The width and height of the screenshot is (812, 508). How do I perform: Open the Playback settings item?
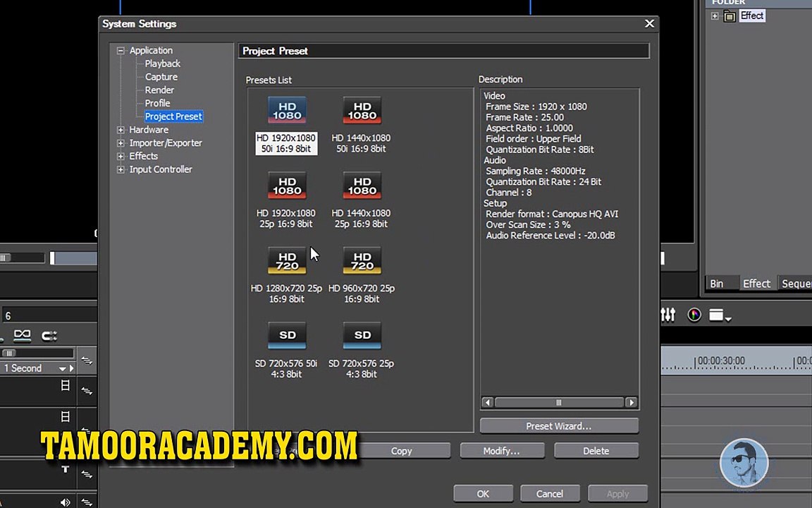163,64
